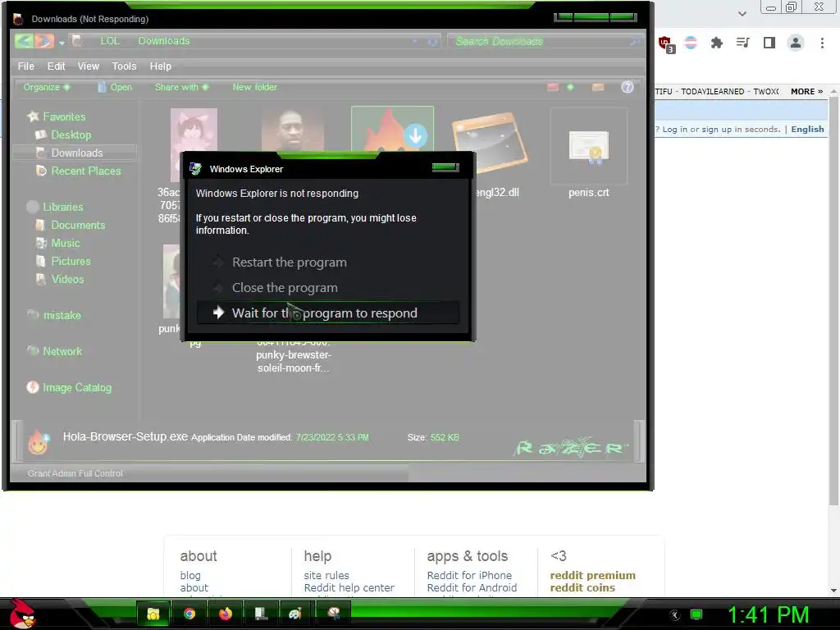Viewport: 840px width, 630px height.
Task: Click the striped flag extension icon
Action: [691, 43]
